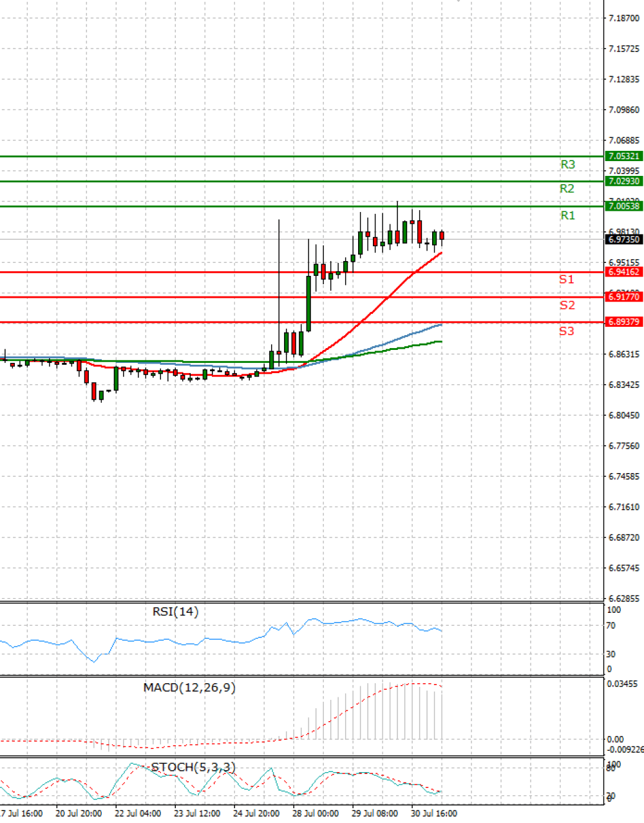Click the MACD scale value -0.009226
The height and width of the screenshot is (823, 644).
point(625,749)
